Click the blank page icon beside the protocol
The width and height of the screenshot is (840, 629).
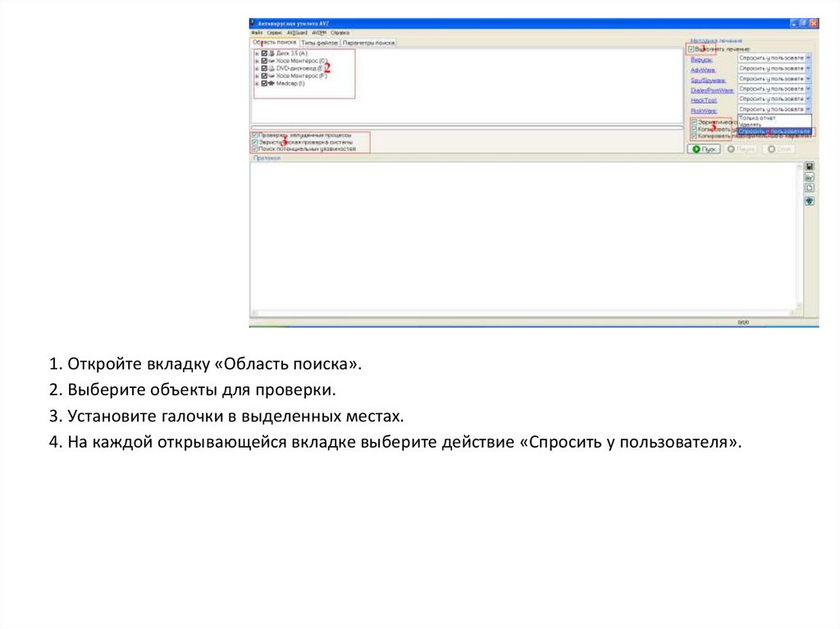click(x=810, y=188)
